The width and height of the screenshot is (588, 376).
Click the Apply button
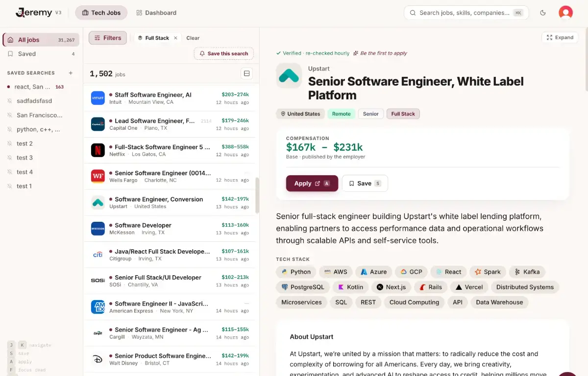[x=312, y=183]
